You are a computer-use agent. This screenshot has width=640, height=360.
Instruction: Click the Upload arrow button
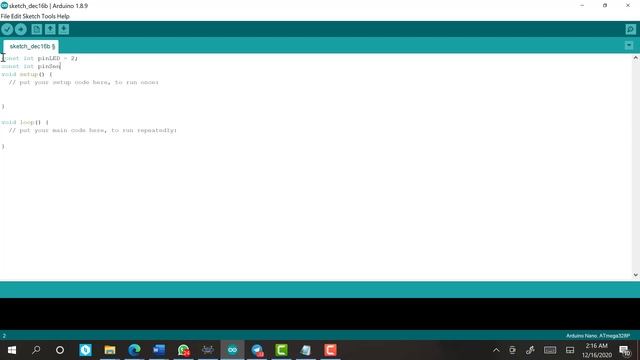(21, 29)
